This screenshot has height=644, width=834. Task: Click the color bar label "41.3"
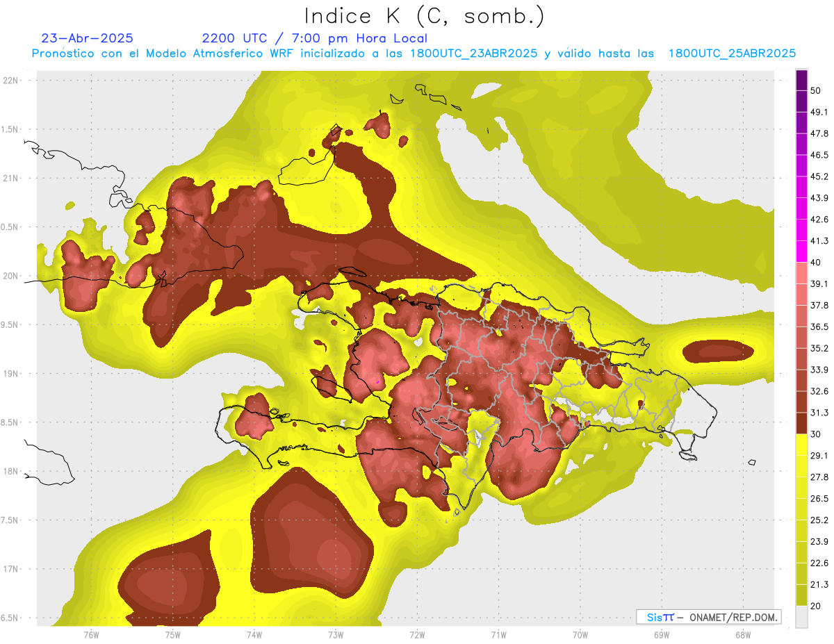tap(819, 241)
